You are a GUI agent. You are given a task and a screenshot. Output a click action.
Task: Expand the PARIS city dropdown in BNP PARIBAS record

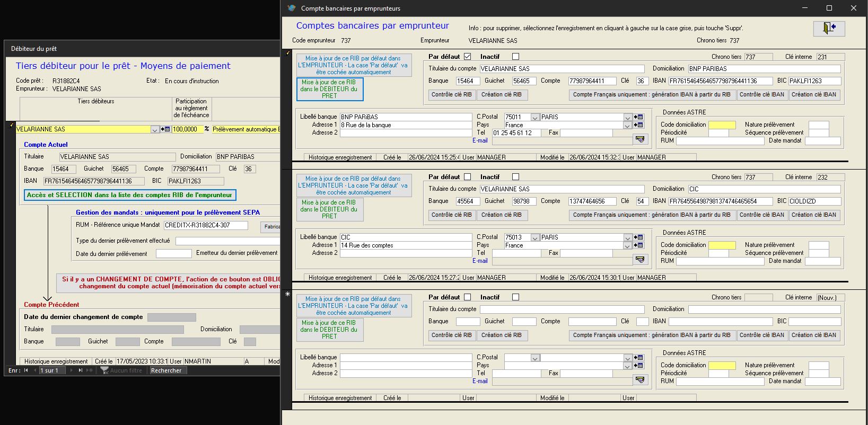click(x=628, y=117)
